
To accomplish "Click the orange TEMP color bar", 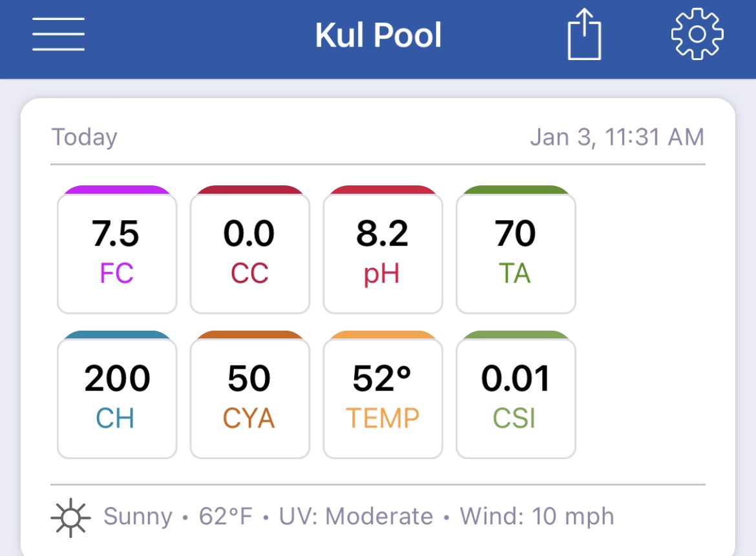I will pyautogui.click(x=383, y=335).
